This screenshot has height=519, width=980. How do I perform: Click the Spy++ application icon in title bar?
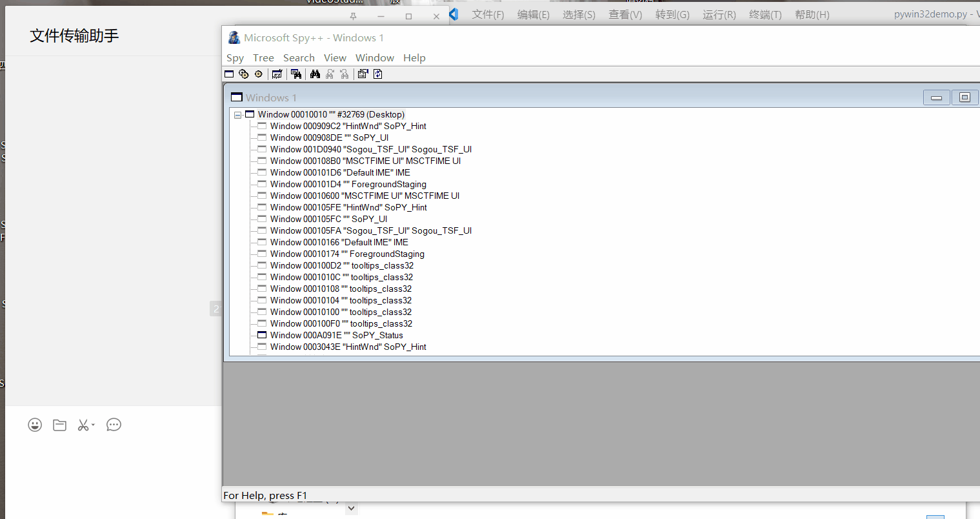point(234,38)
